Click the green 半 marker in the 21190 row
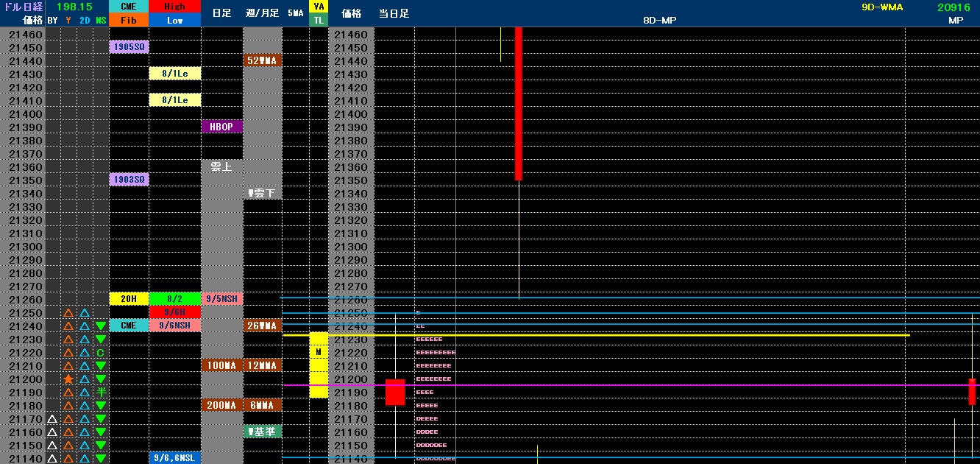This screenshot has width=980, height=464. [x=101, y=393]
